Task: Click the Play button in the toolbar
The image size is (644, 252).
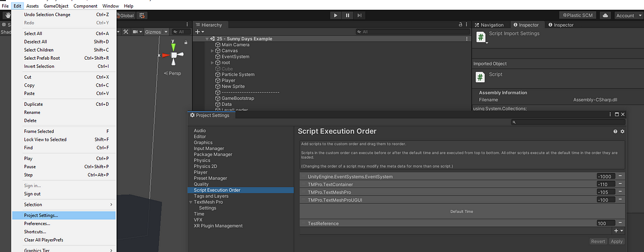Action: pos(335,16)
